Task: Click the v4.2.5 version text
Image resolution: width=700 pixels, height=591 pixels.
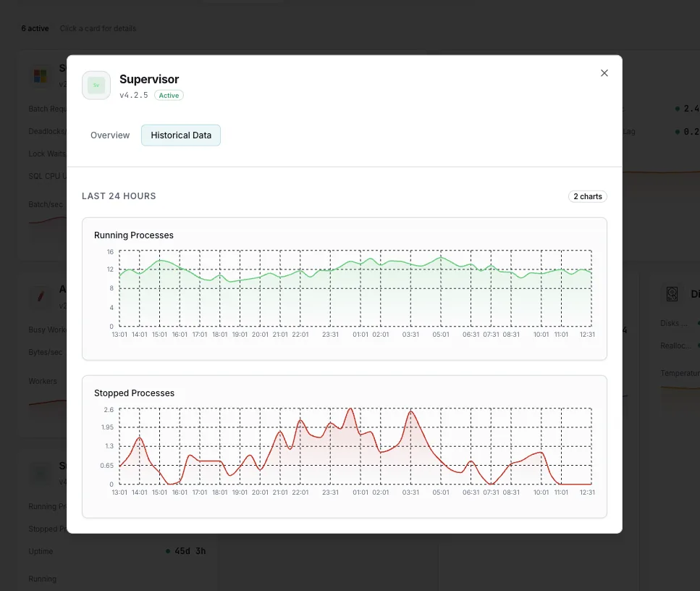Action: pyautogui.click(x=133, y=96)
